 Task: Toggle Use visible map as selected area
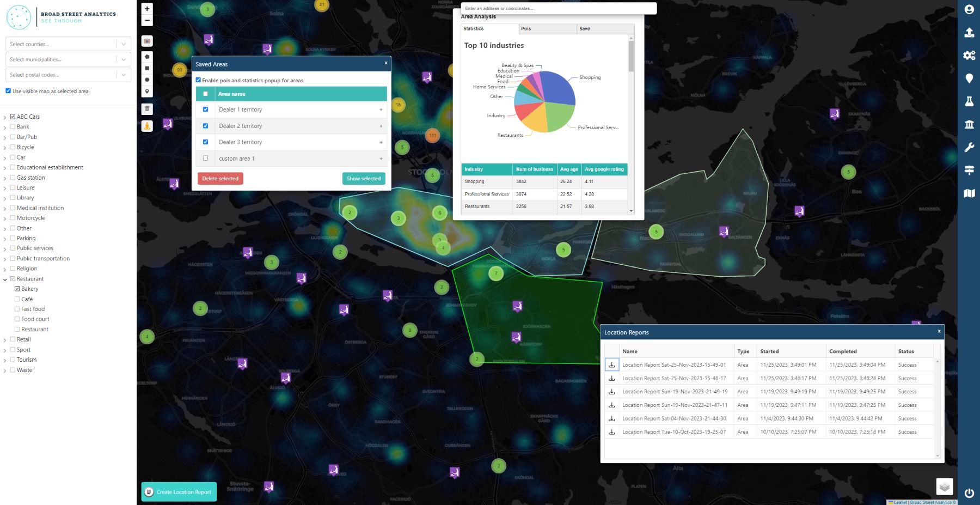pos(8,91)
